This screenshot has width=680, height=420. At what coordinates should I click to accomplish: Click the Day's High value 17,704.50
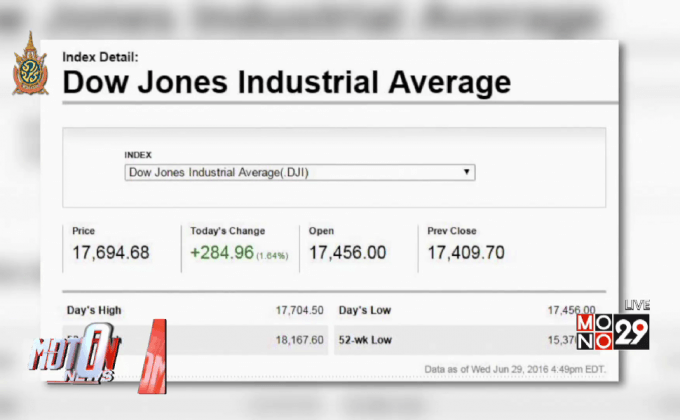tap(299, 310)
